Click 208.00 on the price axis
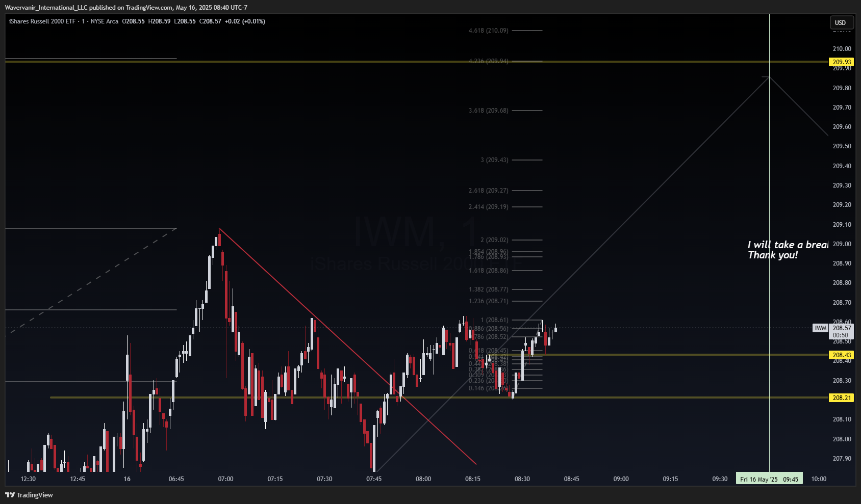Viewport: 861px width, 504px height. 842,439
